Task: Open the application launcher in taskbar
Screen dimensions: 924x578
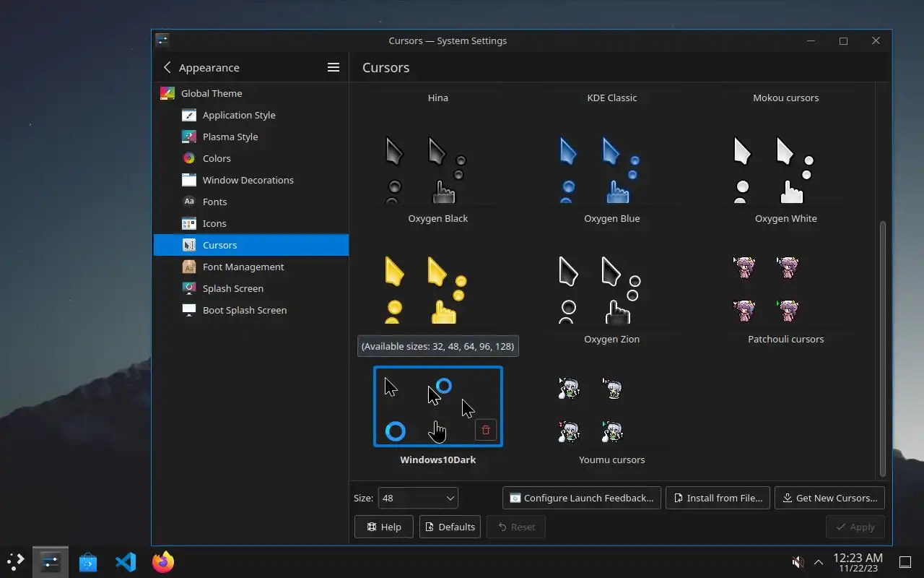Action: (x=16, y=561)
